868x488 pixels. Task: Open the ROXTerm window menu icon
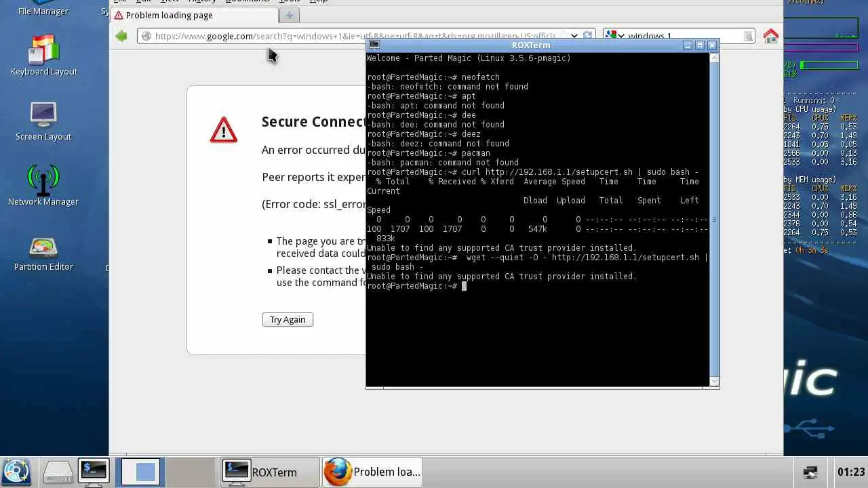pyautogui.click(x=374, y=45)
